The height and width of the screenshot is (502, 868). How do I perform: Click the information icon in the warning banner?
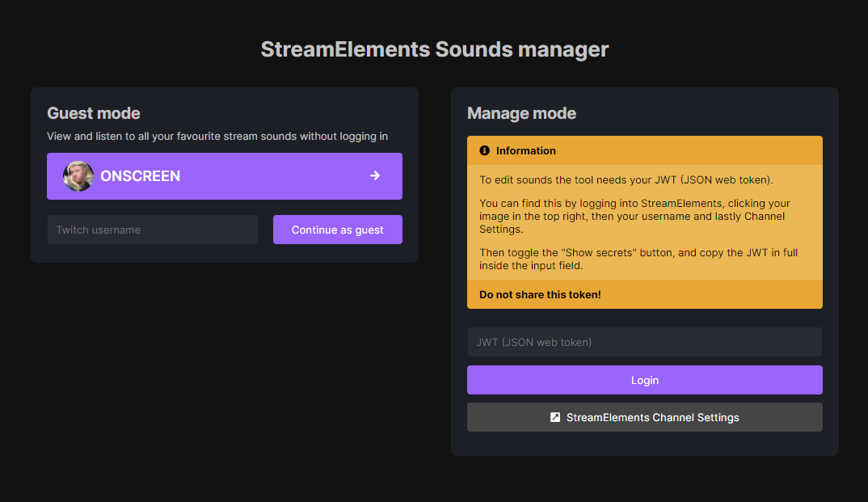click(x=483, y=150)
